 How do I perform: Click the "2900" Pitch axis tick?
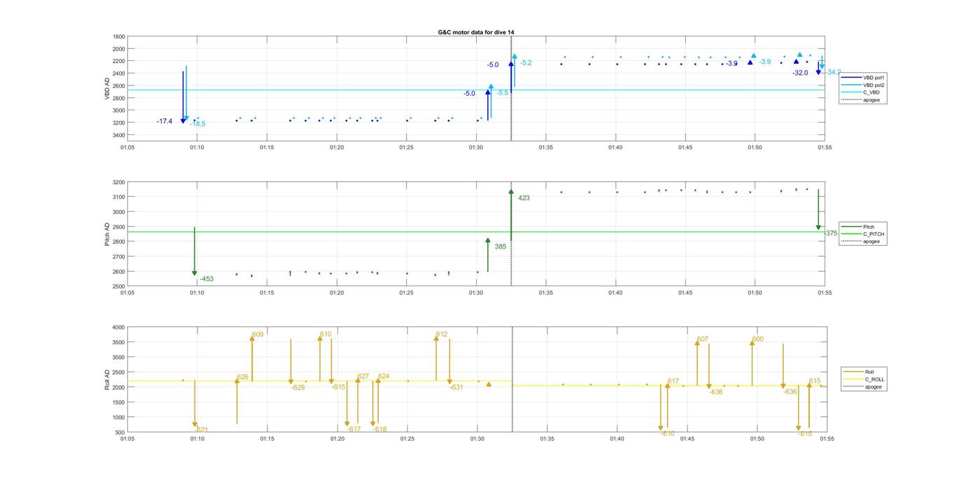tap(118, 227)
